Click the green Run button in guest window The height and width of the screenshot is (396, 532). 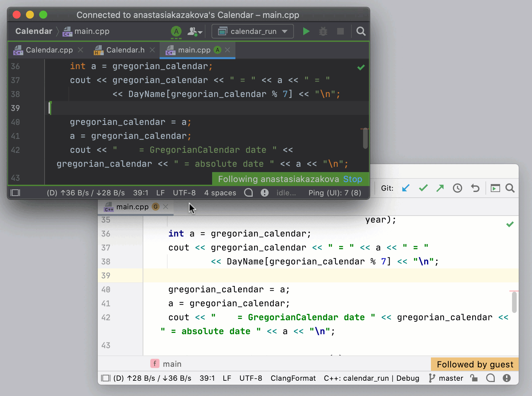(x=306, y=32)
